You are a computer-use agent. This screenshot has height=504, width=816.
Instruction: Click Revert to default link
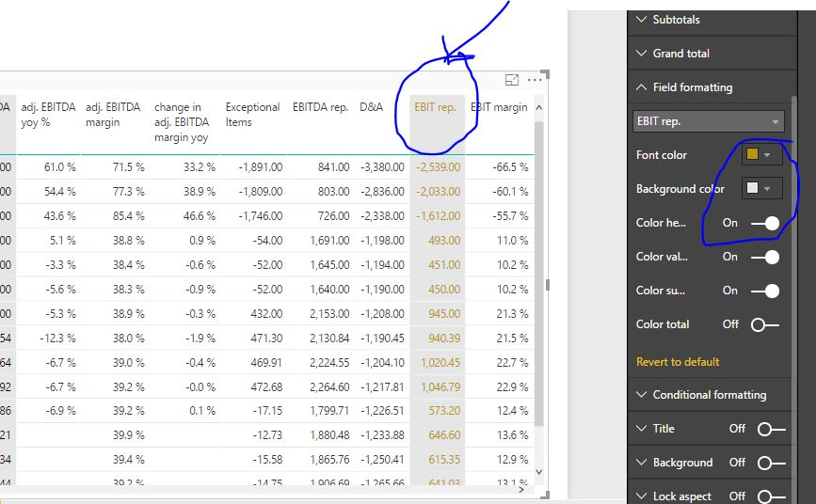click(678, 361)
